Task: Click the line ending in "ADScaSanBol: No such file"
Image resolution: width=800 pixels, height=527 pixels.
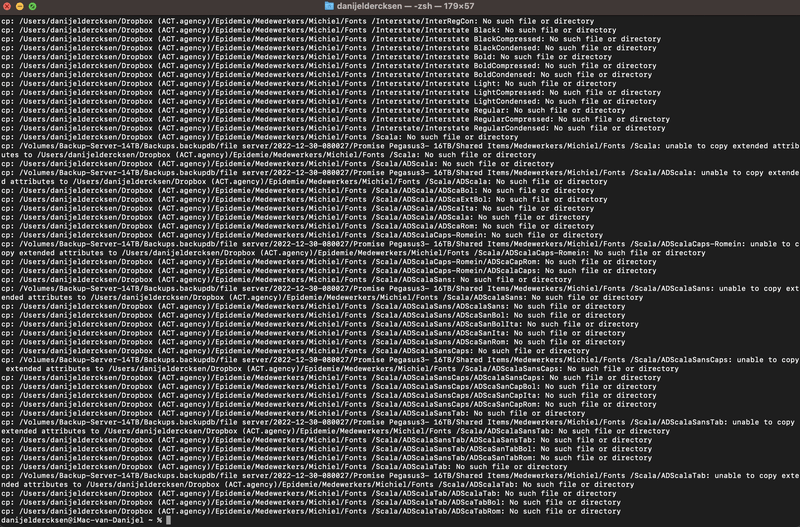Action: coord(313,315)
